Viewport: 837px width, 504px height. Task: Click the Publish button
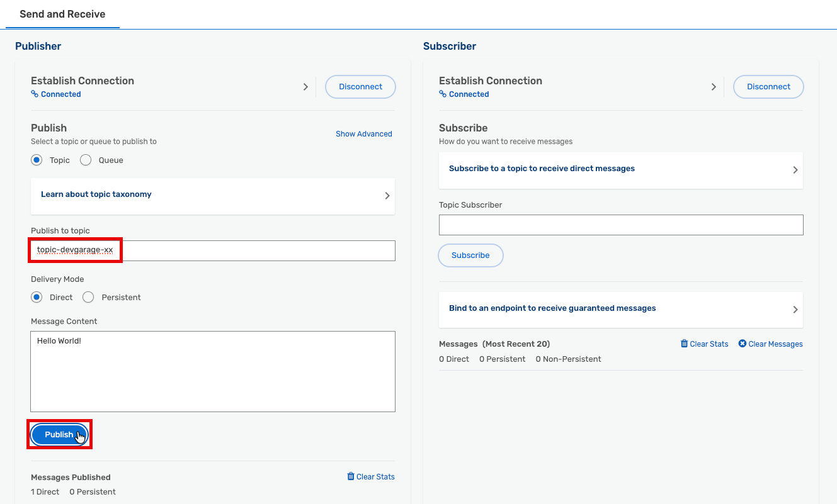pyautogui.click(x=59, y=435)
